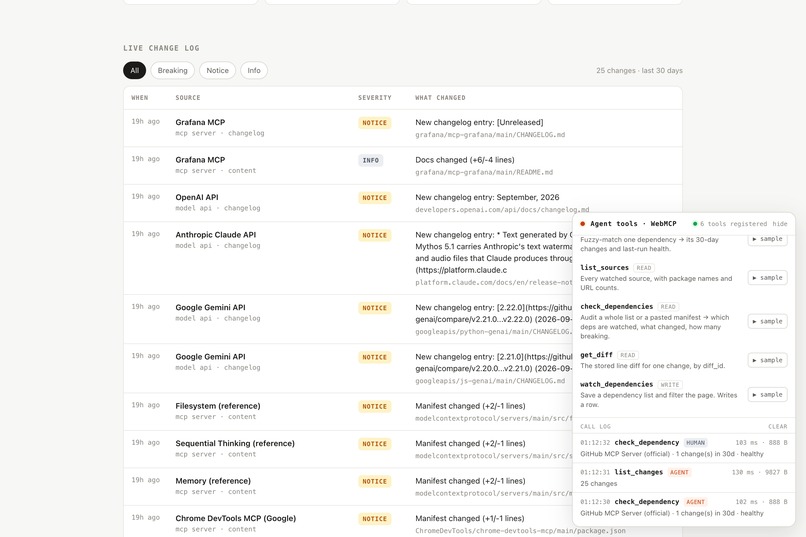
Task: Click 'LIVE CHANGE LOG' heading
Action: pyautogui.click(x=161, y=48)
